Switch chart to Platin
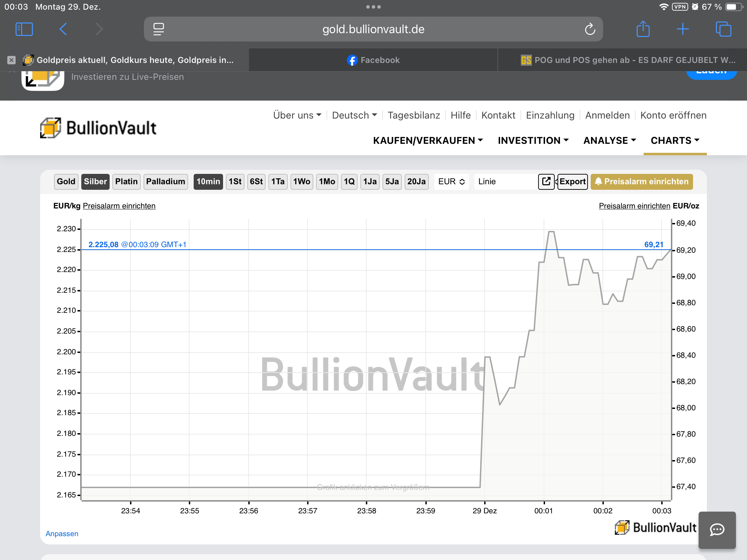 [x=126, y=181]
